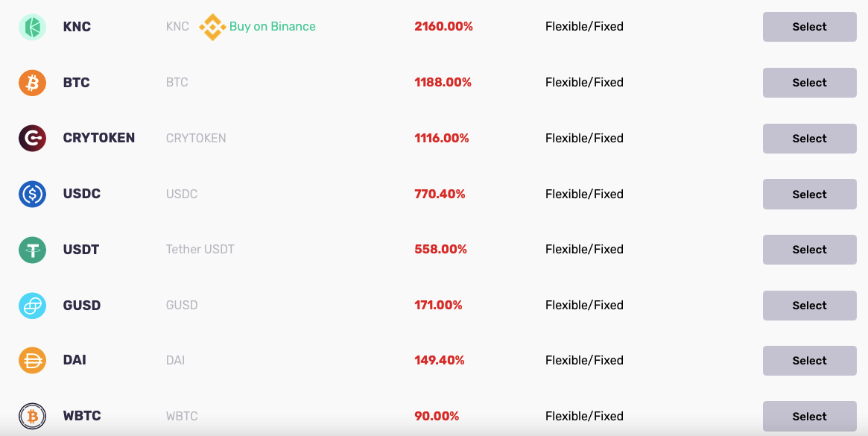
Task: Click the Tether USDT green icon
Action: 32,249
